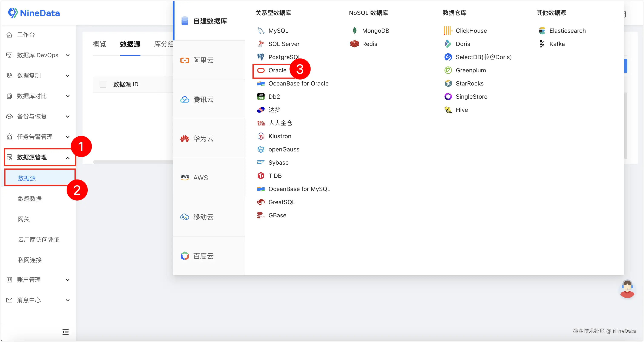This screenshot has height=342, width=644.
Task: Click the horizontal table scrollbar
Action: click(x=133, y=162)
